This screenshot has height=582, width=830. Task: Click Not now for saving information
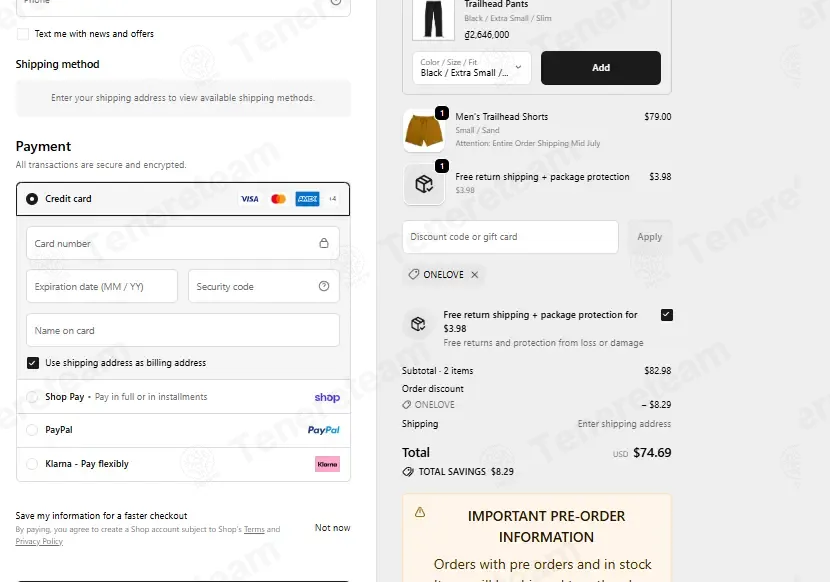pyautogui.click(x=332, y=527)
